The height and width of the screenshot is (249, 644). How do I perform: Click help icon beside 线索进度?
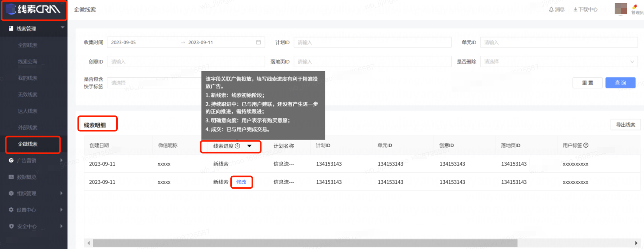point(237,146)
